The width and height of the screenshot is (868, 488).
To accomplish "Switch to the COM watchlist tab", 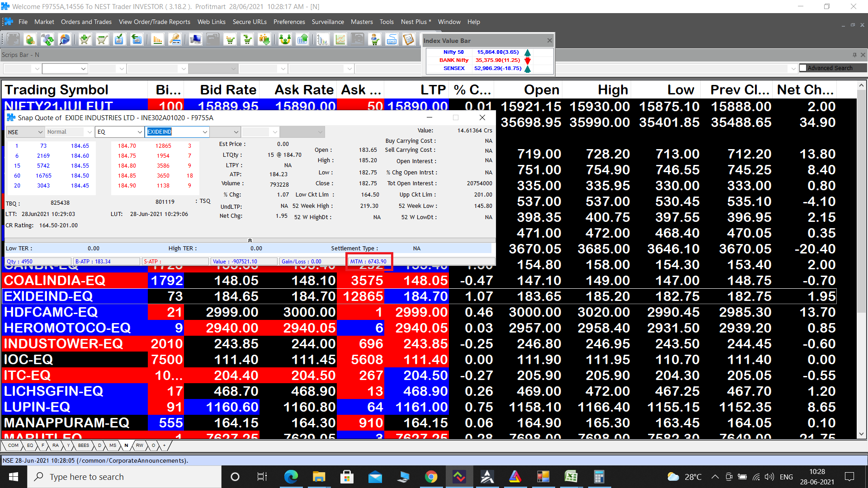I will (13, 446).
